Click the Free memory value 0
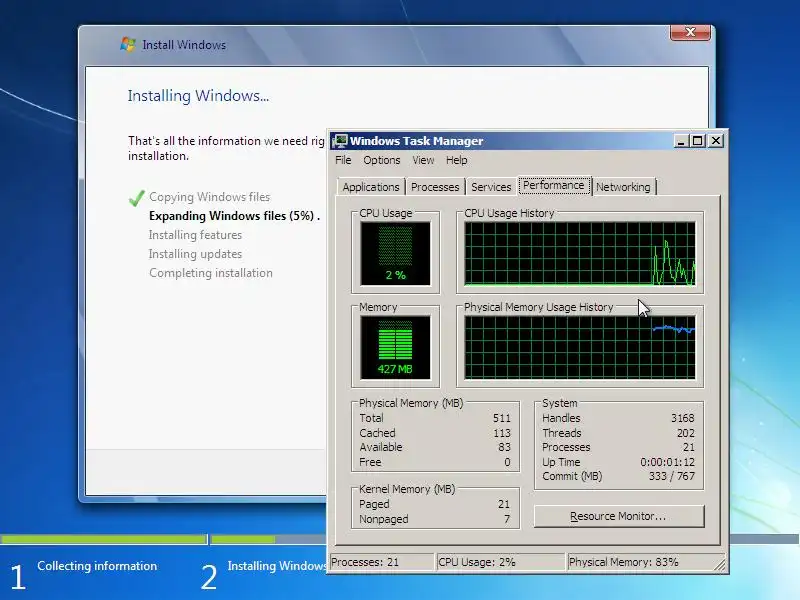 pos(507,462)
